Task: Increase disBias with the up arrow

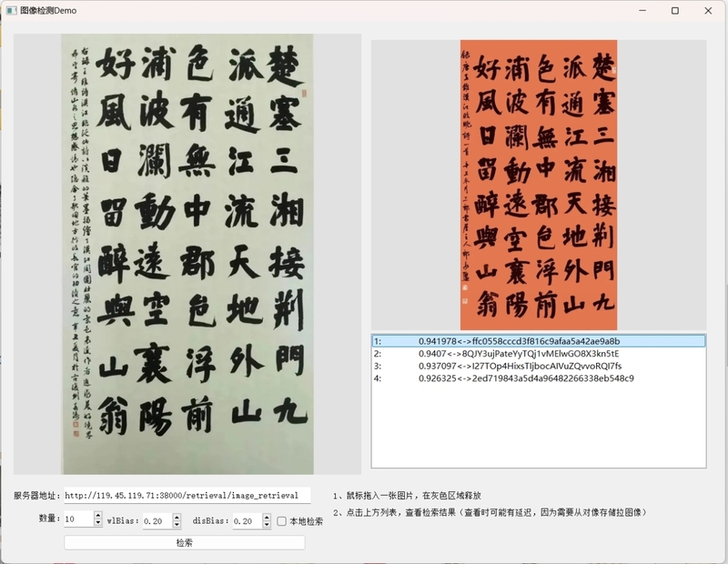Action: [267, 517]
